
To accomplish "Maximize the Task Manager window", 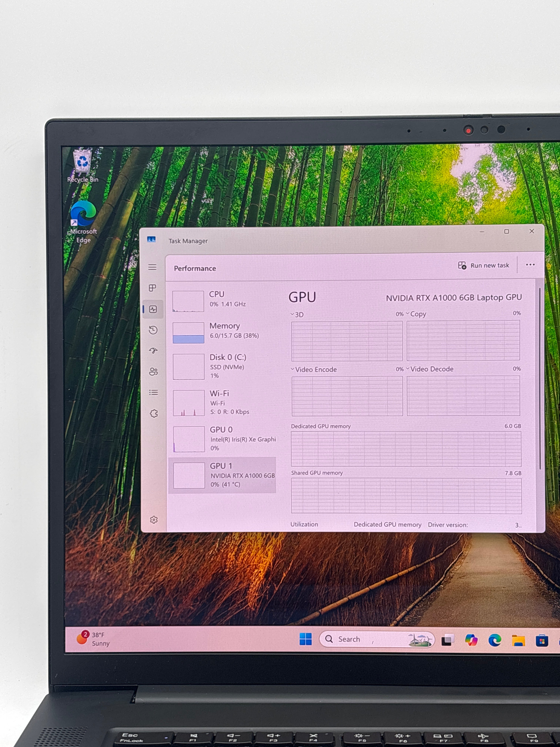I will pos(507,231).
